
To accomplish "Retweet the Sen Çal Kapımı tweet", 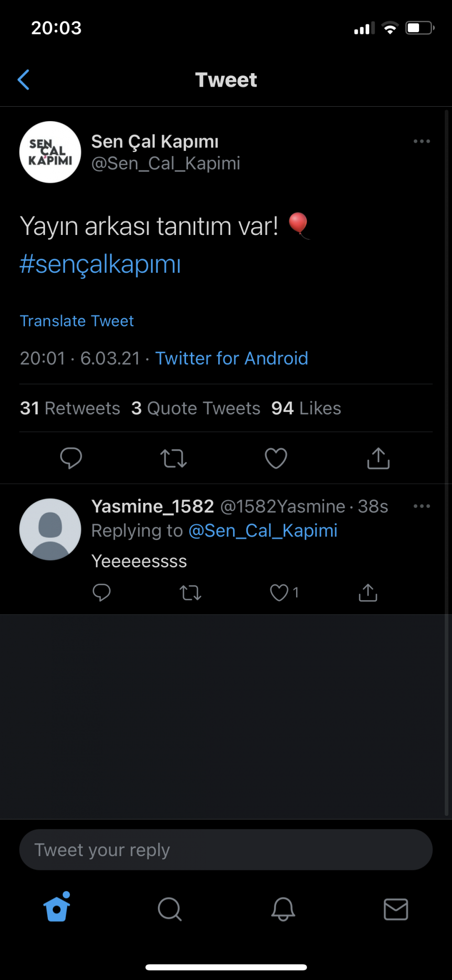I will 173,458.
